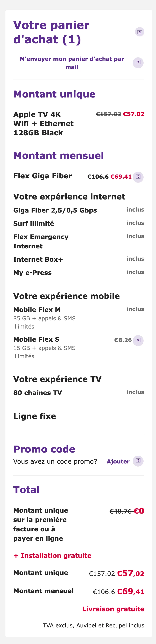This screenshot has width=156, height=644.
Task: Click the Flex Emergency Internet item
Action: click(41, 241)
